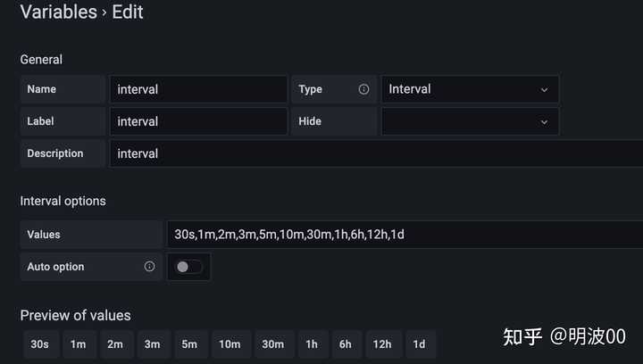Image resolution: width=643 pixels, height=364 pixels.
Task: Focus the Label text field
Action: coord(197,121)
